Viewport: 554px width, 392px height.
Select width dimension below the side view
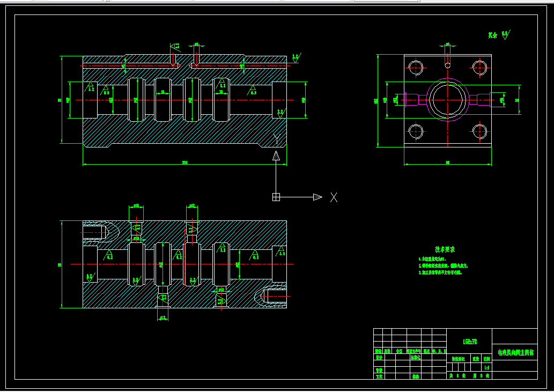448,163
